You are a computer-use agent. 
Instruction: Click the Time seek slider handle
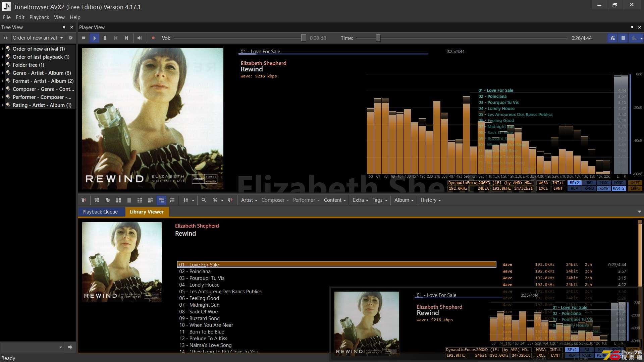378,38
